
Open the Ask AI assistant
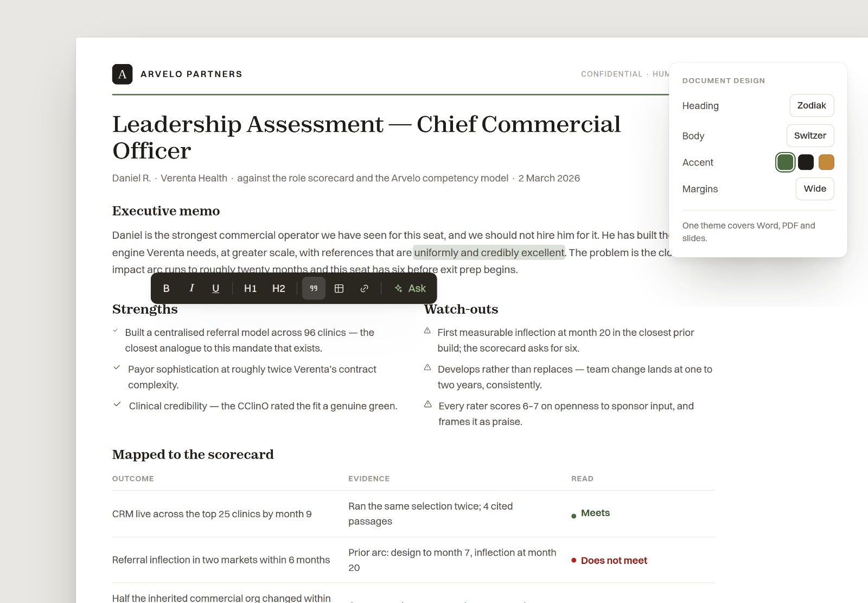coord(410,288)
